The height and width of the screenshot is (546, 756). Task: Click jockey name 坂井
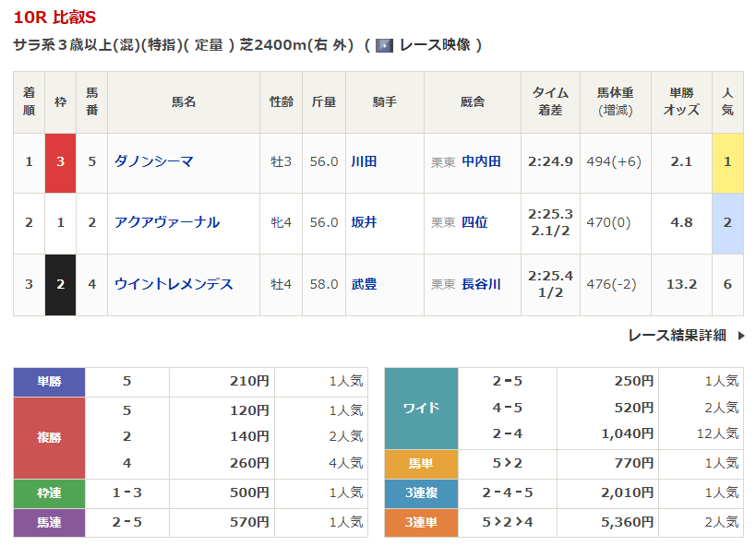[x=364, y=222]
